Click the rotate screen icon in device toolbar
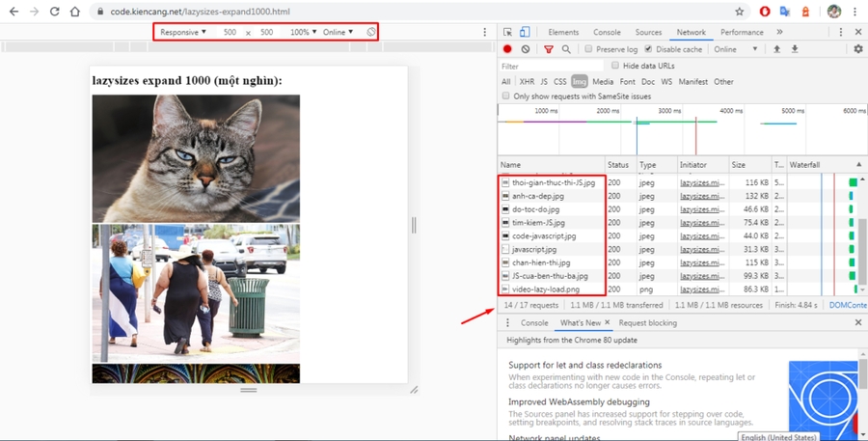The image size is (868, 441). (371, 32)
